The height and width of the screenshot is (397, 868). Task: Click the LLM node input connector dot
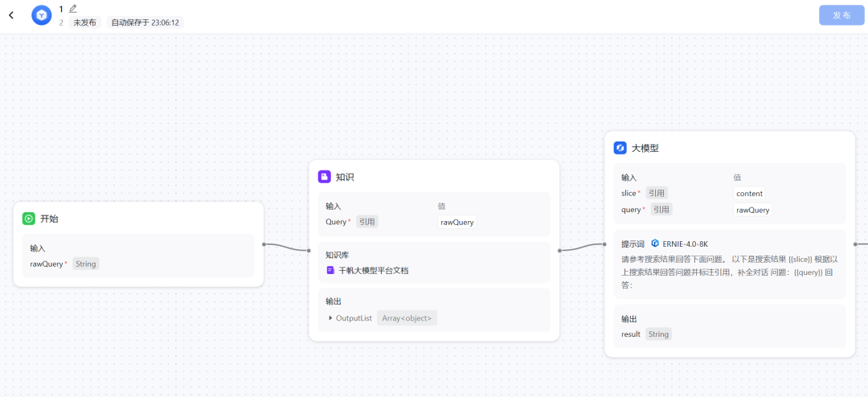[x=604, y=244]
